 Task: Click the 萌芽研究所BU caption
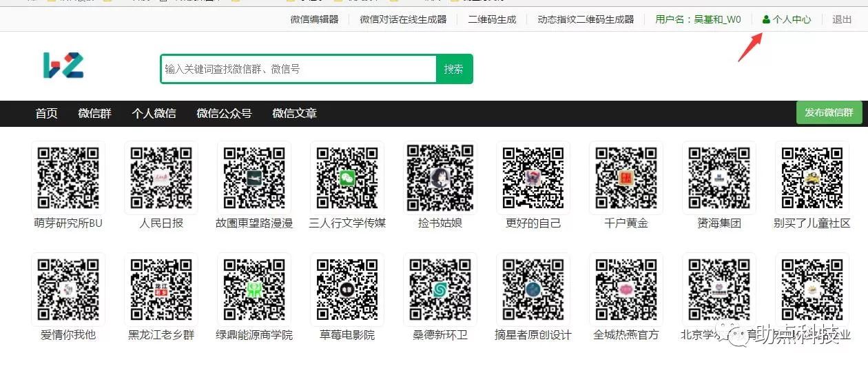pyautogui.click(x=68, y=223)
